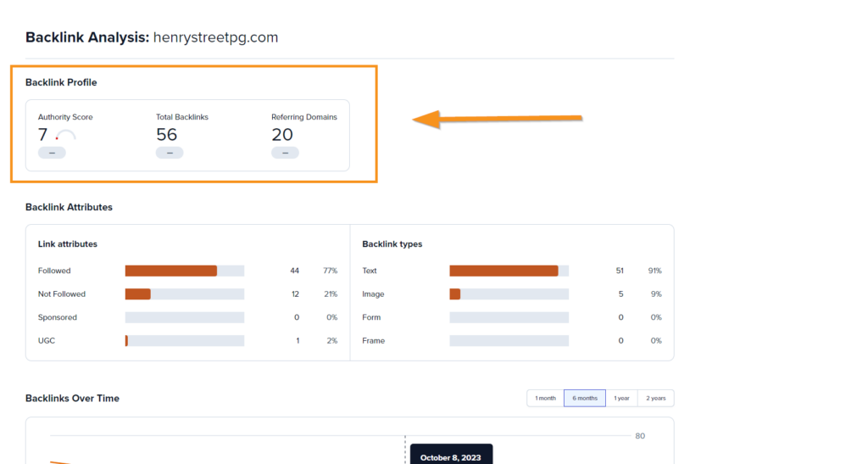The image size is (868, 464).
Task: Click the Frame backlink type bar
Action: [509, 340]
